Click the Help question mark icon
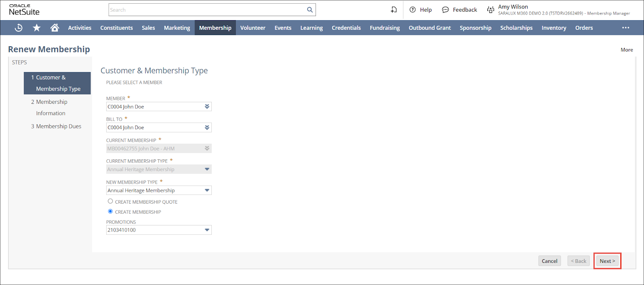The height and width of the screenshot is (285, 644). click(413, 10)
